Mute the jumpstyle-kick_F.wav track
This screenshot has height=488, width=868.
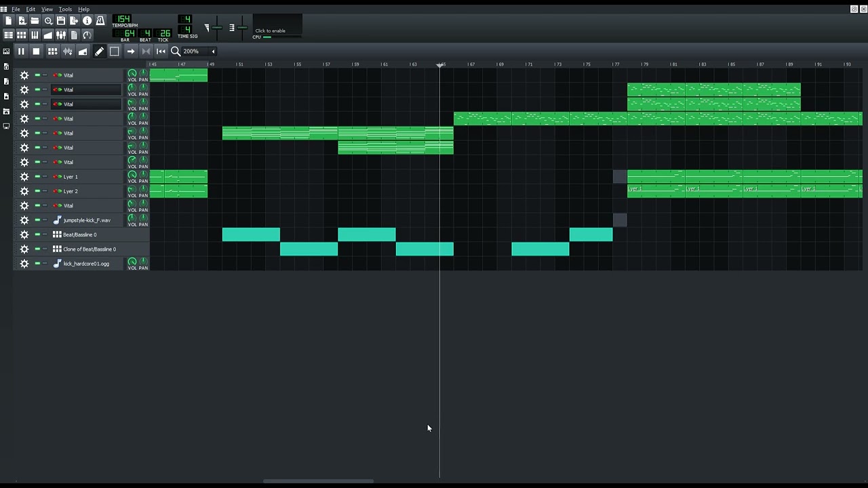tap(37, 220)
